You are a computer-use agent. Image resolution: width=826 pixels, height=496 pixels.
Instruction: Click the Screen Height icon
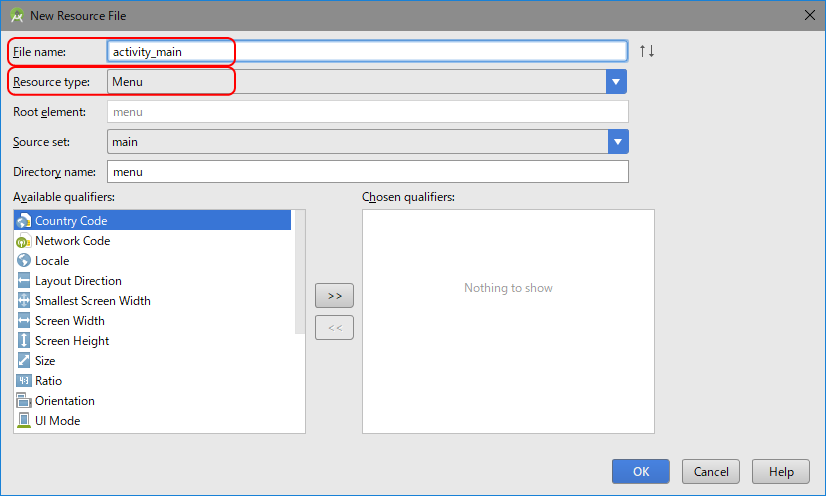[x=24, y=340]
